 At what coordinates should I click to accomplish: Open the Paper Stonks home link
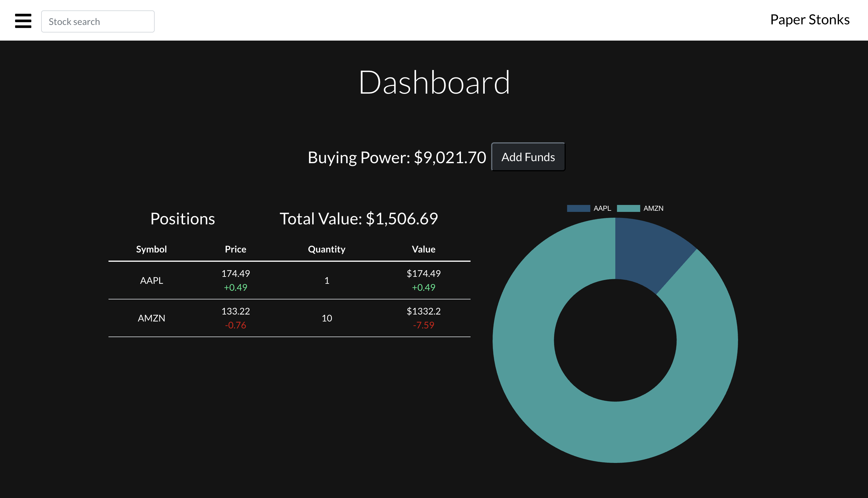tap(810, 20)
